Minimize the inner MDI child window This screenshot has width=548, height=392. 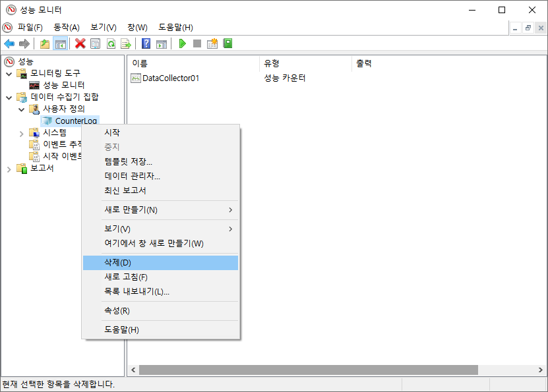click(x=515, y=28)
